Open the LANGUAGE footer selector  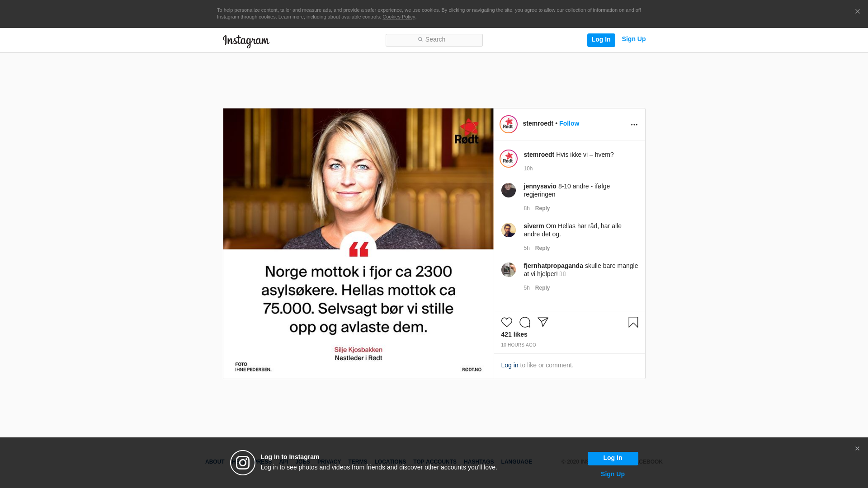(x=516, y=462)
